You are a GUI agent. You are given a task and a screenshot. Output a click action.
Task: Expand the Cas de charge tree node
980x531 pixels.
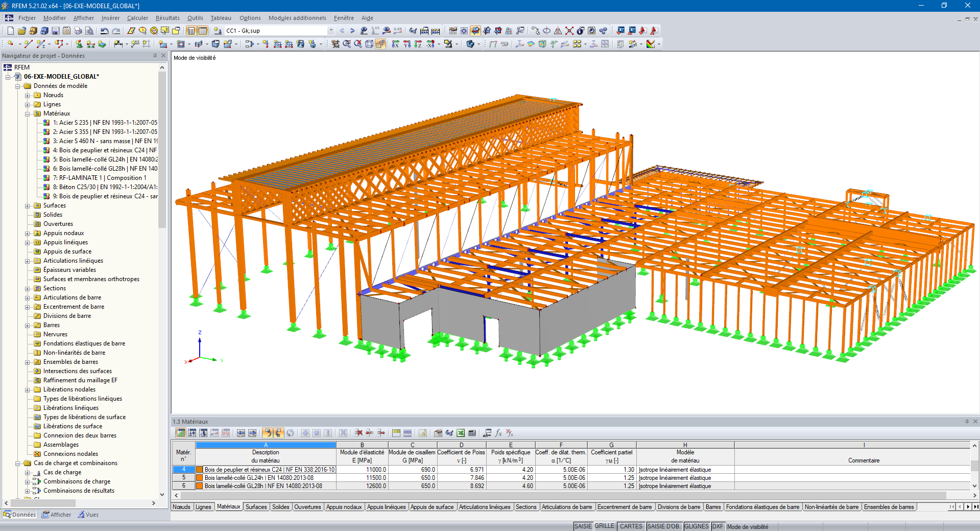[28, 472]
